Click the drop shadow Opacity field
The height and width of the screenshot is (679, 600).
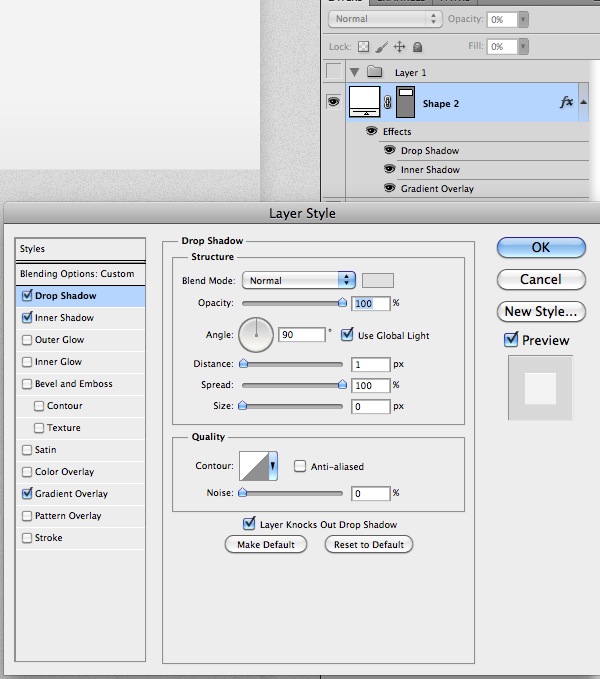pyautogui.click(x=371, y=303)
